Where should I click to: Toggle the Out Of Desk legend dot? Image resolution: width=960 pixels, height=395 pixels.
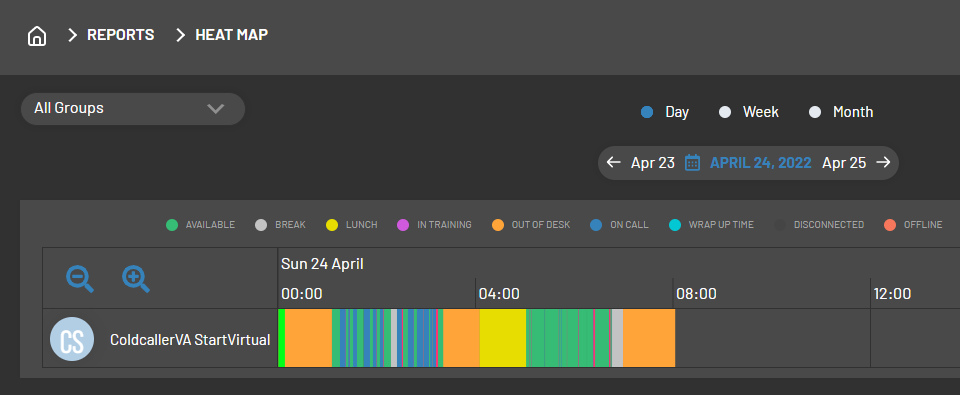tap(498, 225)
